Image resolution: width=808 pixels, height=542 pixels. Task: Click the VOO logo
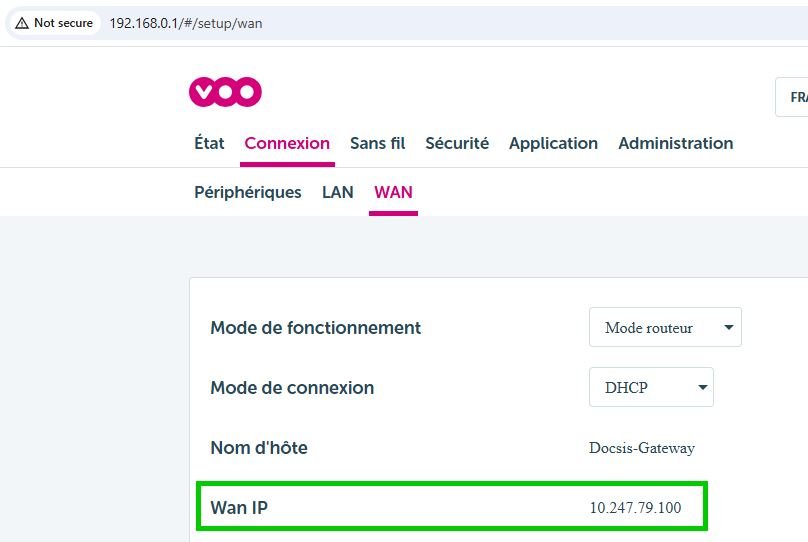coord(225,92)
